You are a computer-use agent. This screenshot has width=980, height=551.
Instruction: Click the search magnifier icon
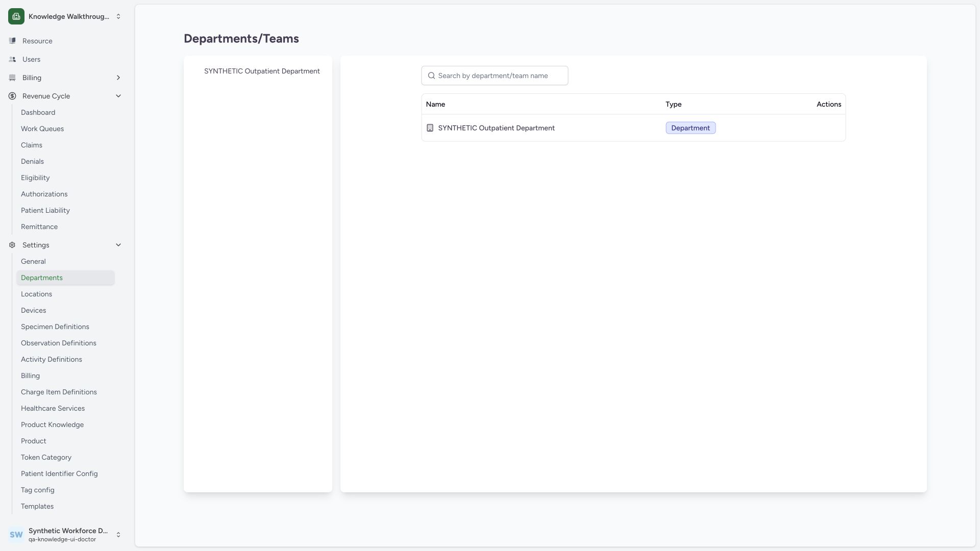point(431,76)
